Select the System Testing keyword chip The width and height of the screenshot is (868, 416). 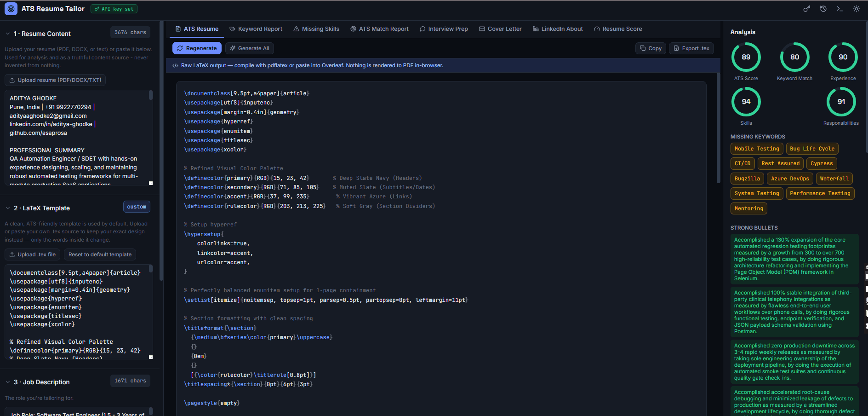pyautogui.click(x=757, y=193)
